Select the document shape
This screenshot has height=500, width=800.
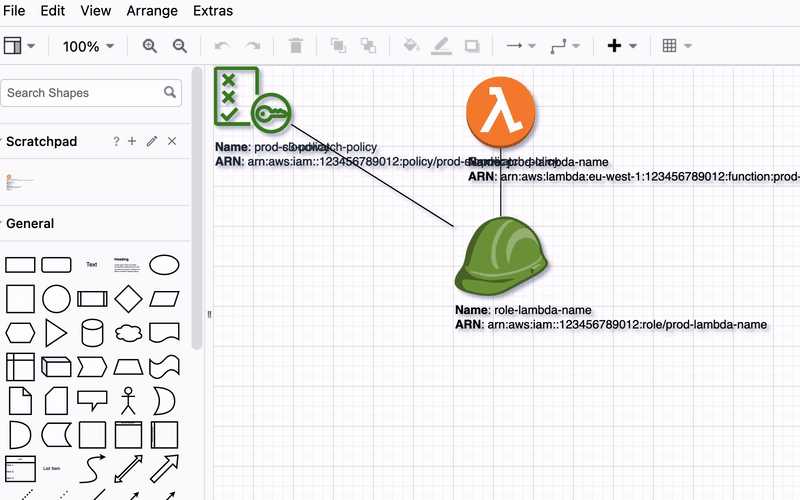[164, 333]
